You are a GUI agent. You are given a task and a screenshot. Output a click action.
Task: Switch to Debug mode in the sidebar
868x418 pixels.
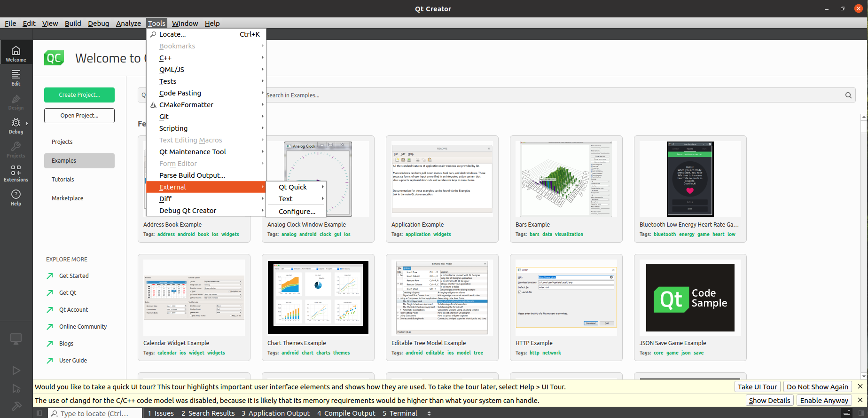16,126
